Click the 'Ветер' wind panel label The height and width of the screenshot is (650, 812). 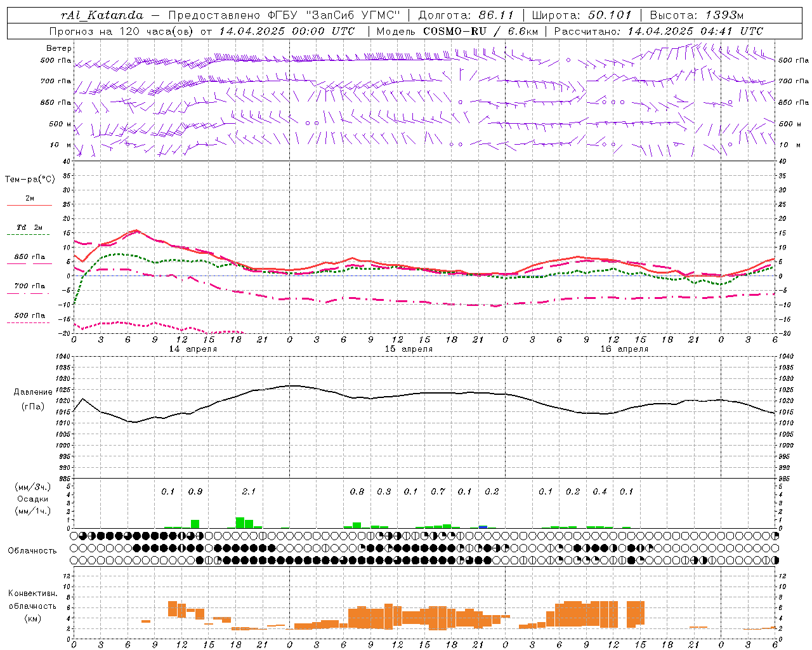[x=59, y=48]
